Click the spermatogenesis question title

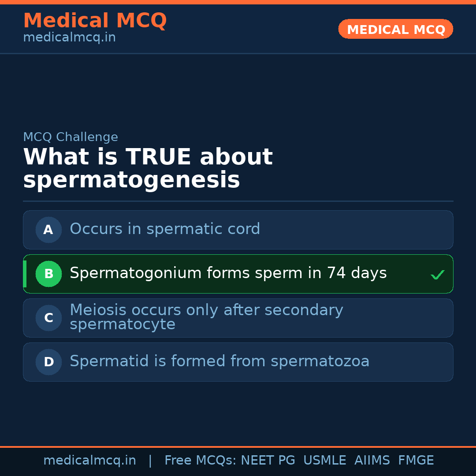[x=148, y=167]
